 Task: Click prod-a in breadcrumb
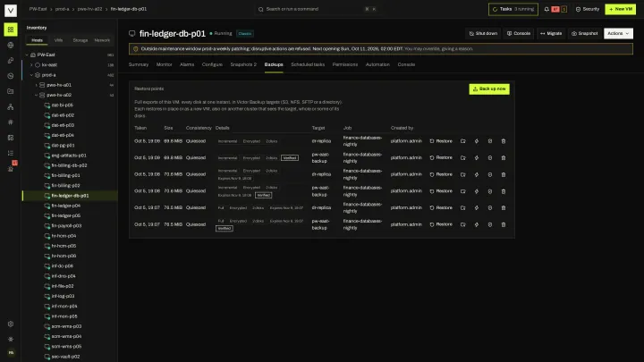click(x=62, y=9)
